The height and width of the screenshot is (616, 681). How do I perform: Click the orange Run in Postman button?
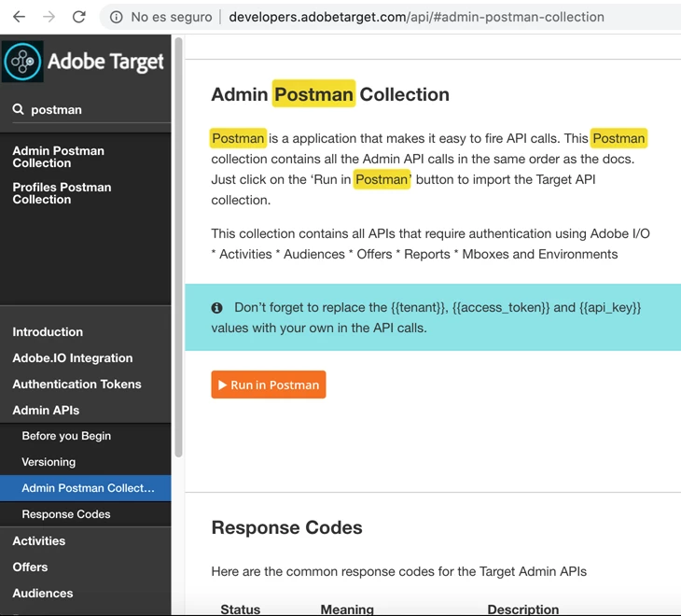(269, 385)
